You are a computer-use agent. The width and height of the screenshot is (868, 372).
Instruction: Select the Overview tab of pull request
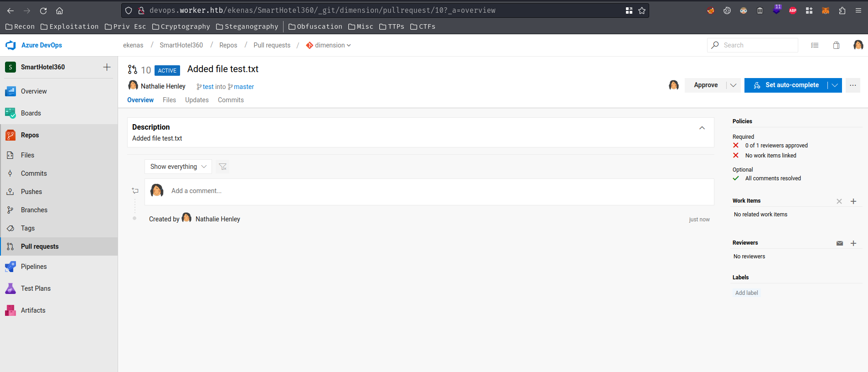click(x=140, y=100)
